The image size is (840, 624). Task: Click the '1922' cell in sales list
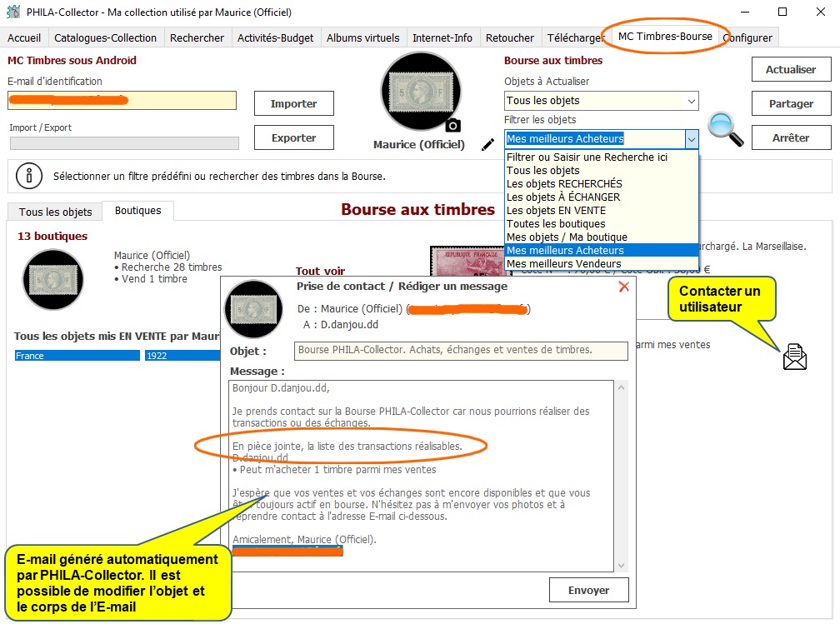click(182, 356)
